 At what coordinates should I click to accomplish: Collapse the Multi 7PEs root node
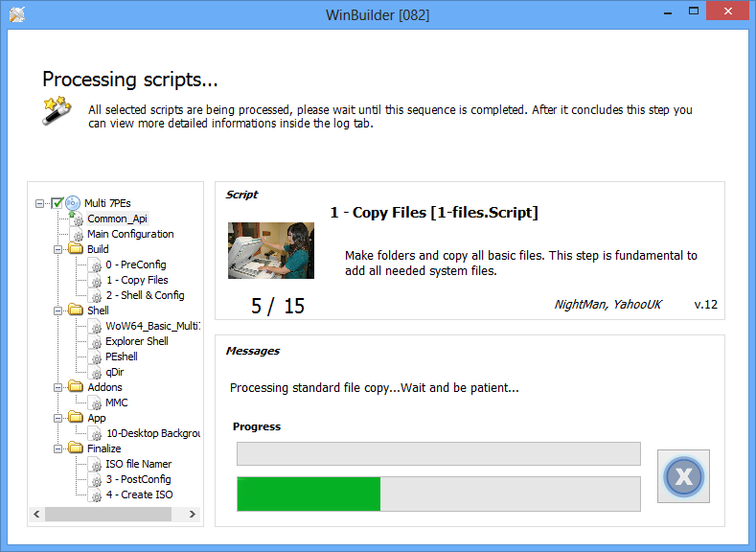(39, 203)
